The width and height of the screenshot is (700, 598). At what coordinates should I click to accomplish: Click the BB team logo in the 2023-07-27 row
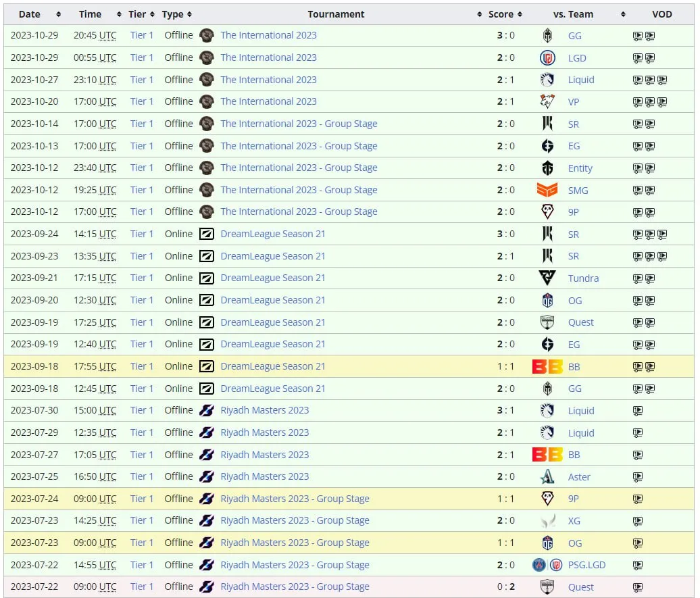pos(547,455)
